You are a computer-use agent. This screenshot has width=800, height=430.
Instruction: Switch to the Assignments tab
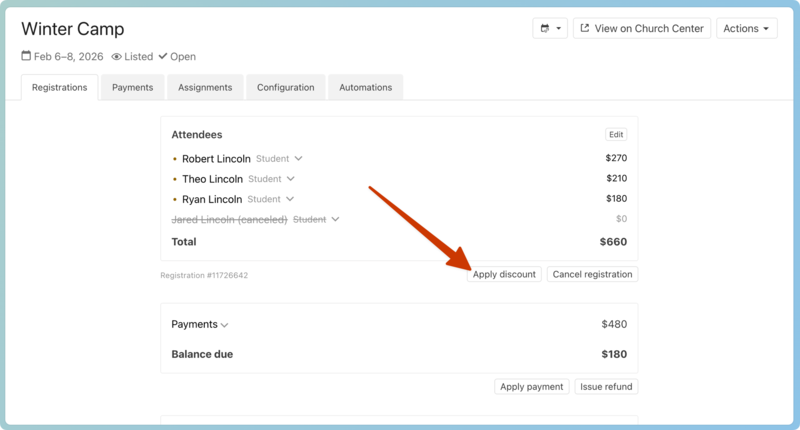[x=205, y=88]
